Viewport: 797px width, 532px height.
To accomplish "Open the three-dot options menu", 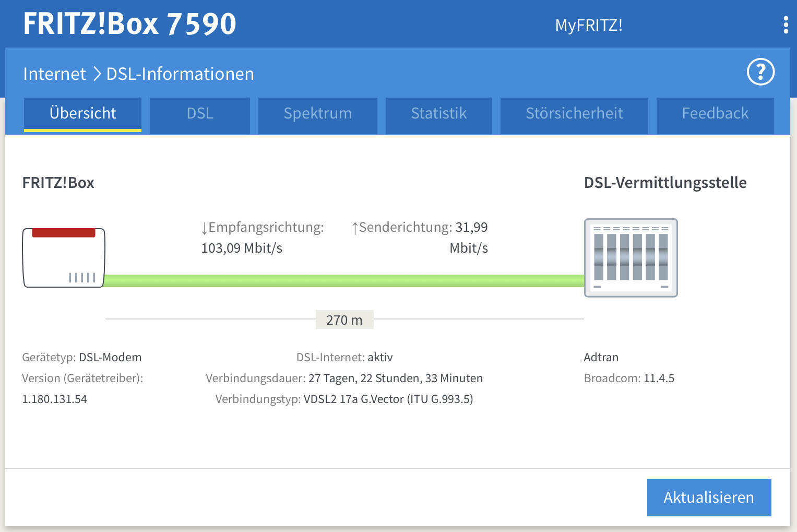I will [786, 25].
